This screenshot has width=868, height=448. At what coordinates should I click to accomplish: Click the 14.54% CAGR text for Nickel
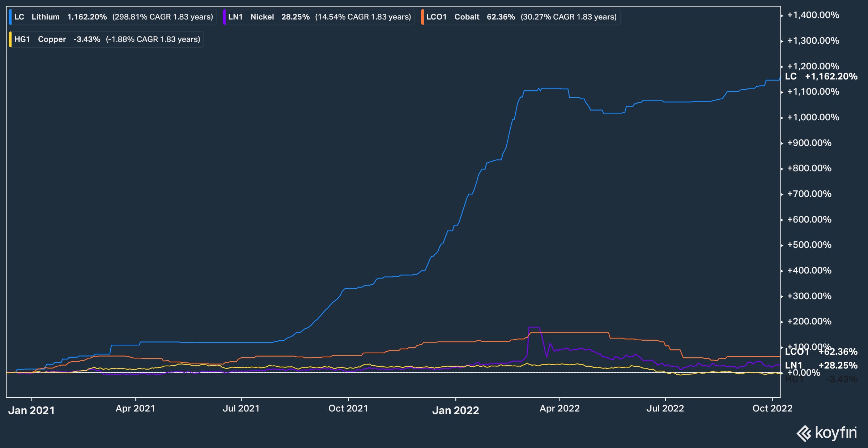click(363, 17)
